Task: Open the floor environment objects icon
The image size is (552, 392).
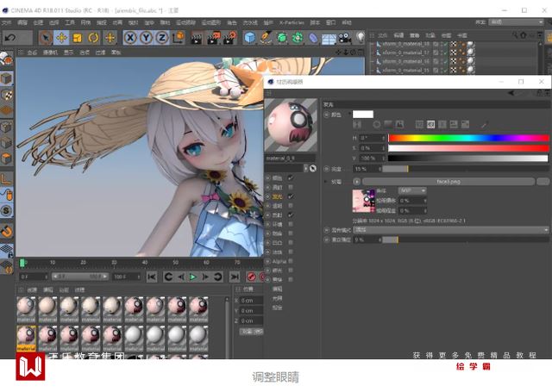Action: (x=329, y=38)
